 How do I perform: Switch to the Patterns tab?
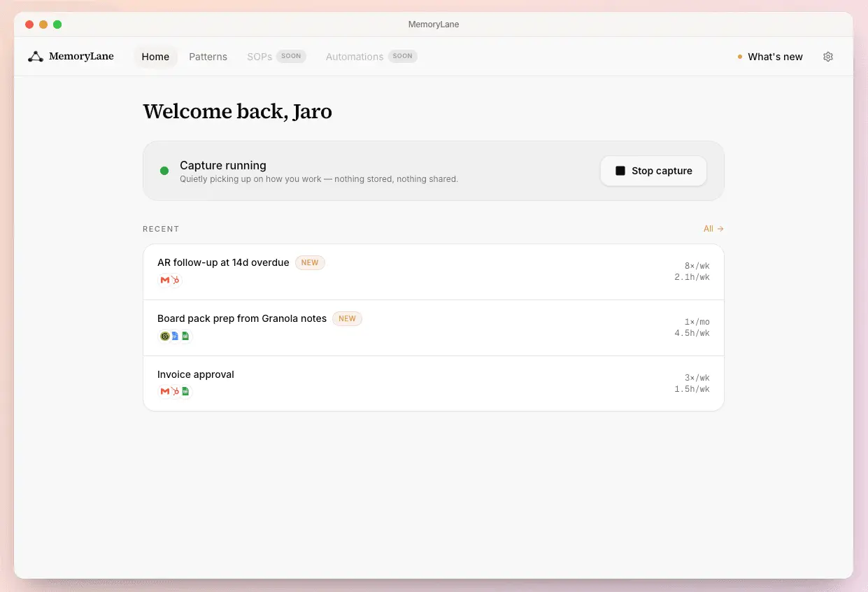208,57
